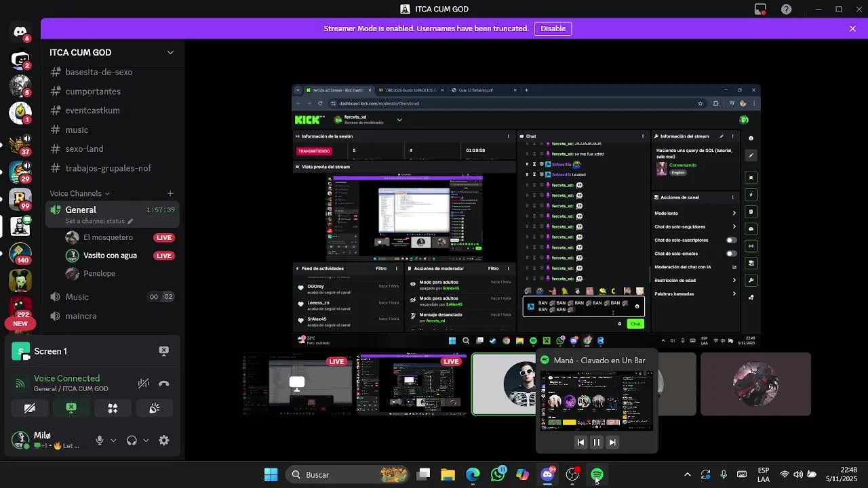Open the ITCA CUM GOD server menu chevron
868x488 pixels.
click(x=170, y=52)
